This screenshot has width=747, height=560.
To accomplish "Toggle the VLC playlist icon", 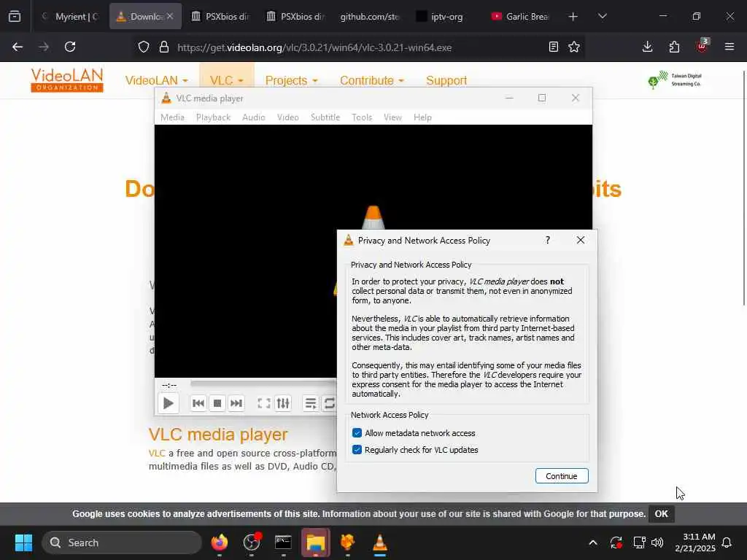I will point(311,403).
